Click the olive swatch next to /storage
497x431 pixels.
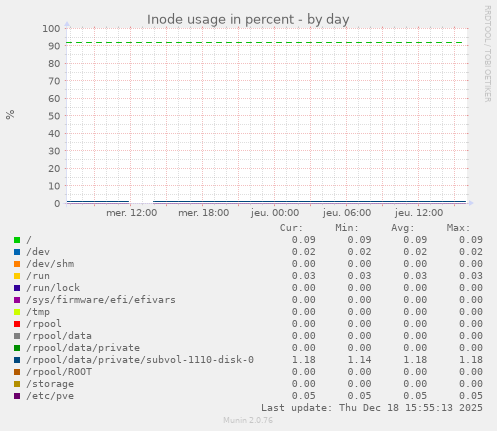pos(17,384)
